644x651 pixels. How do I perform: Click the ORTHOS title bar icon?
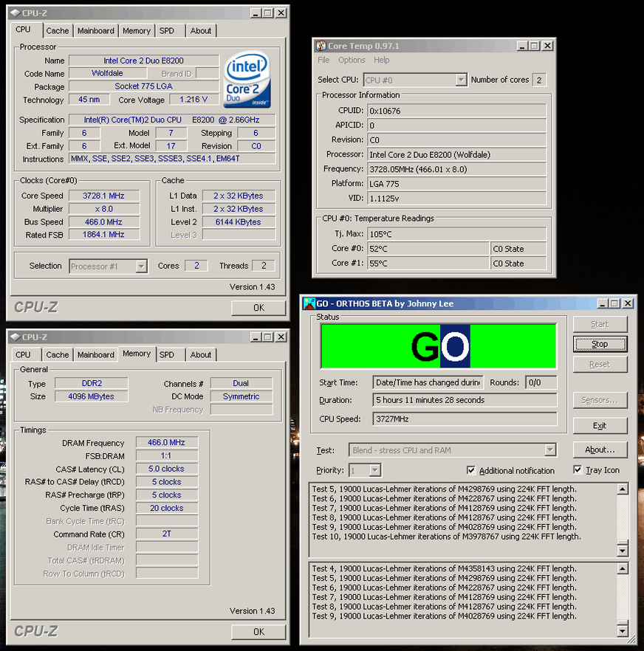(309, 303)
